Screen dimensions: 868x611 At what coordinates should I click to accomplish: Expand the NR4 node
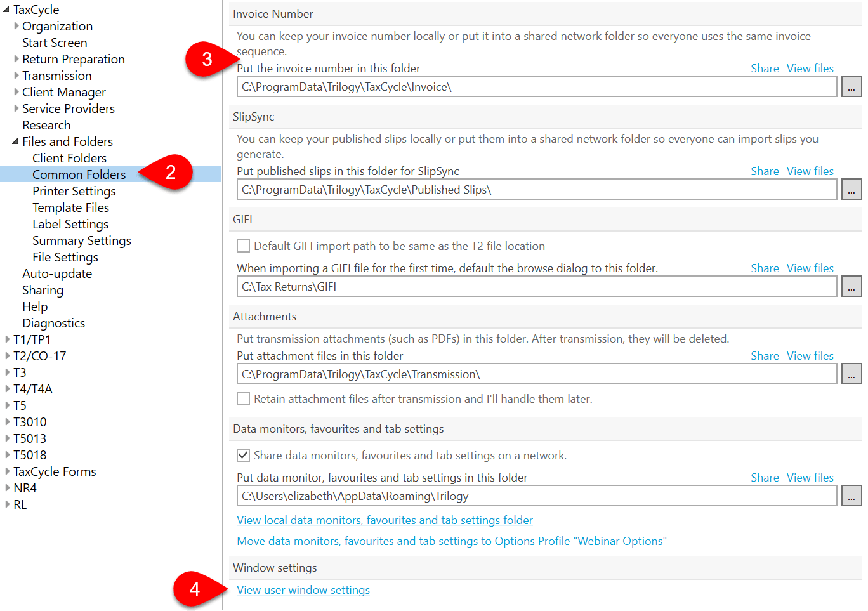(7, 488)
